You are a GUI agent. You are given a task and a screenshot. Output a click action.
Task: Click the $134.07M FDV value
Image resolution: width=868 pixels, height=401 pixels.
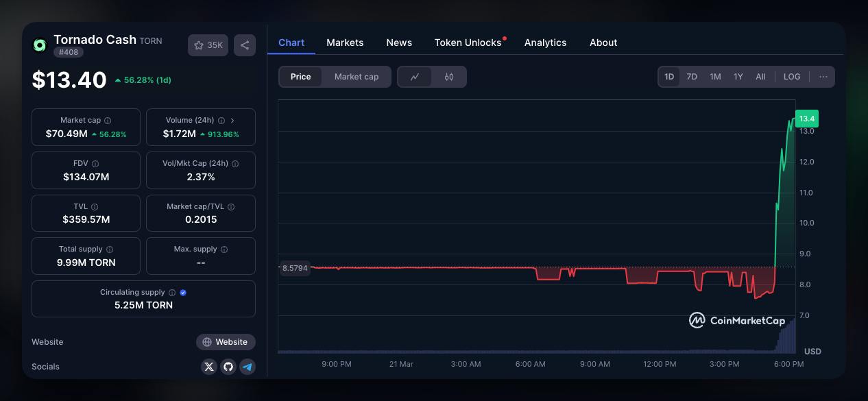click(x=86, y=177)
